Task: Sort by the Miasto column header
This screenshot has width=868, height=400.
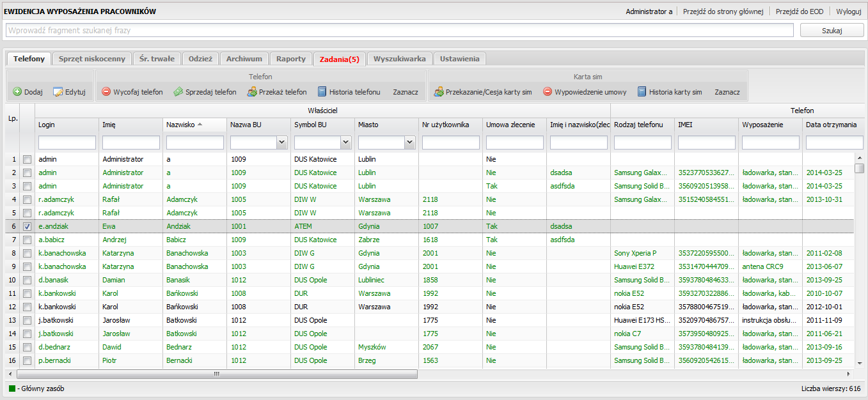Action: 387,125
